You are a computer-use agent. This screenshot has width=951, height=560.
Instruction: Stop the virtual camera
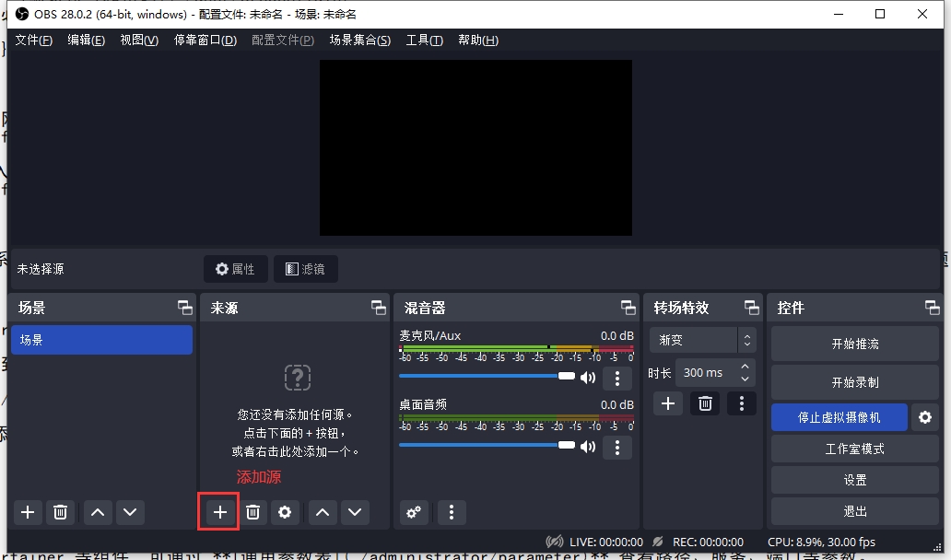click(x=839, y=417)
